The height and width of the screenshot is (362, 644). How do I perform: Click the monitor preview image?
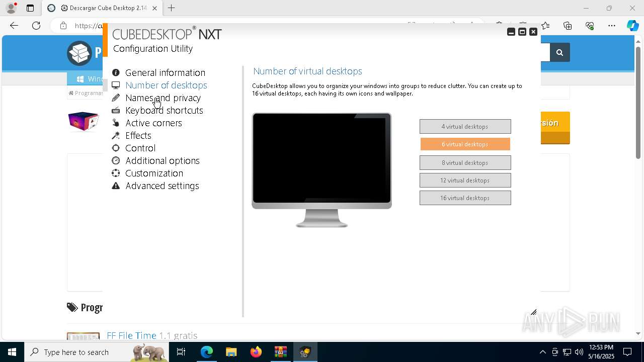pos(321,169)
